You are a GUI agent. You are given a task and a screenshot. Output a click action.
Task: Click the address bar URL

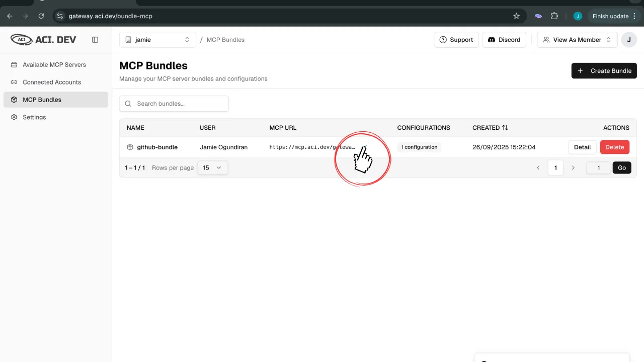tap(111, 16)
